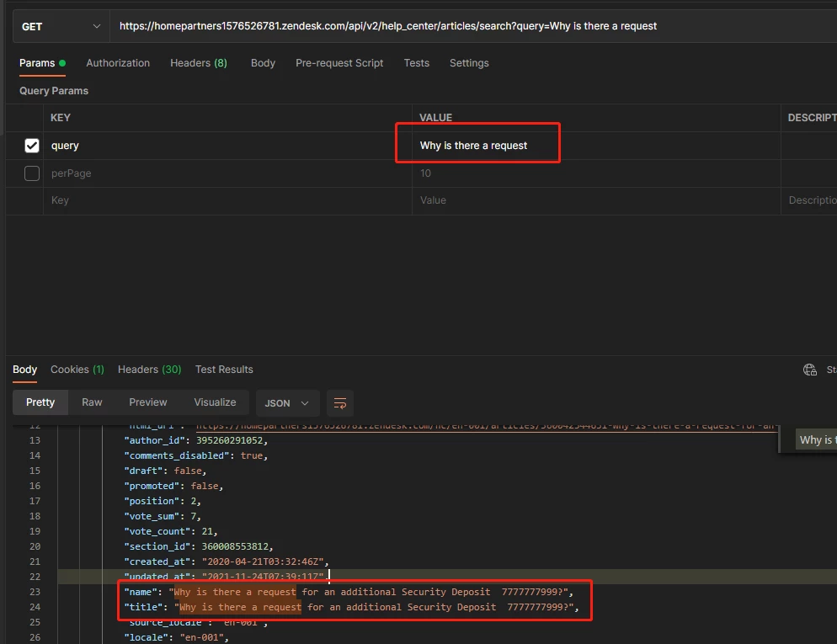Open the Headers (8) request tab
This screenshot has height=644, width=837.
click(199, 63)
